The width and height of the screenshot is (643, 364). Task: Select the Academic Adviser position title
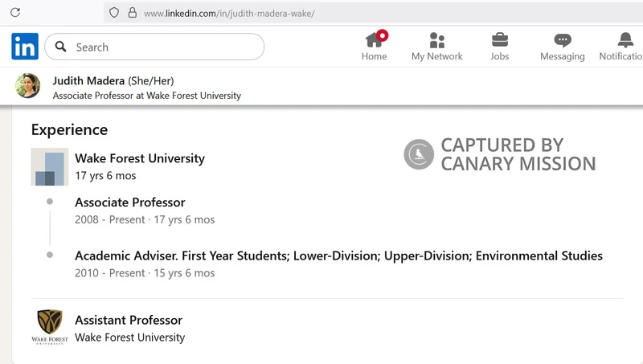tap(338, 256)
